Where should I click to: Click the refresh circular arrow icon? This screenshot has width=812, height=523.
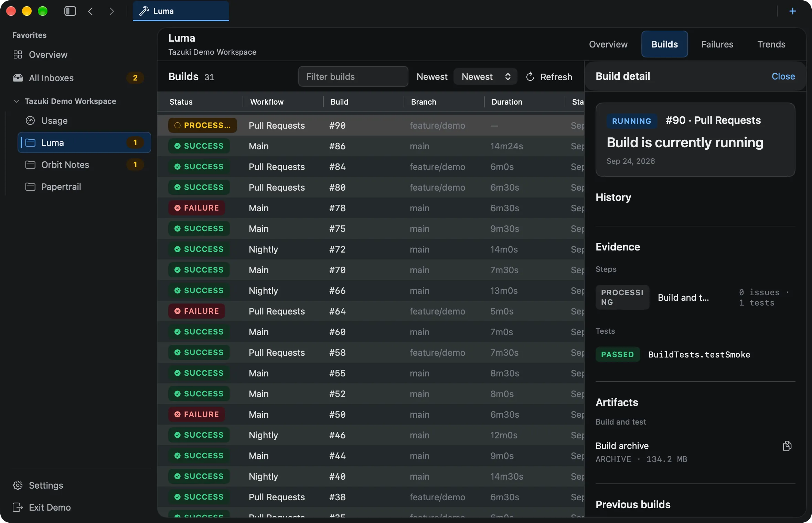pyautogui.click(x=530, y=77)
